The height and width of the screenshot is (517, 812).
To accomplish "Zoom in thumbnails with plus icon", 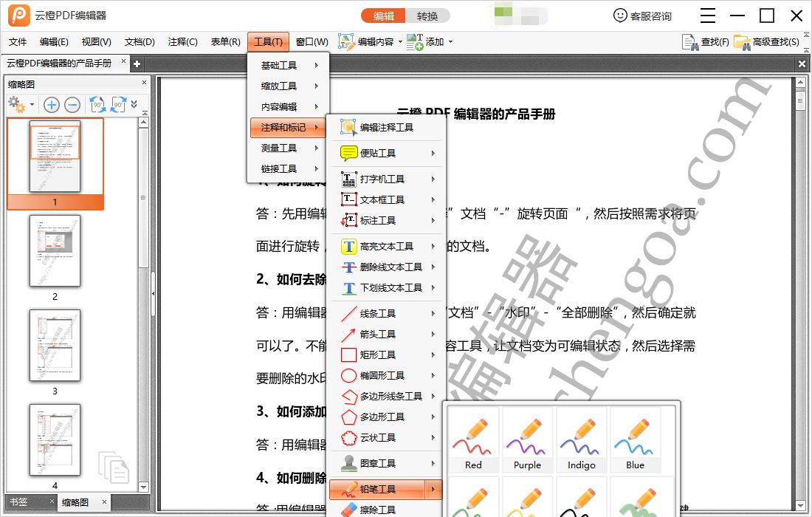I will pos(51,105).
